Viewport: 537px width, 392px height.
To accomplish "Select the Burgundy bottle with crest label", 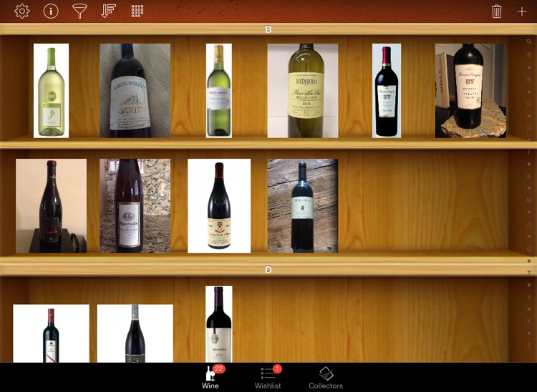I will click(219, 206).
